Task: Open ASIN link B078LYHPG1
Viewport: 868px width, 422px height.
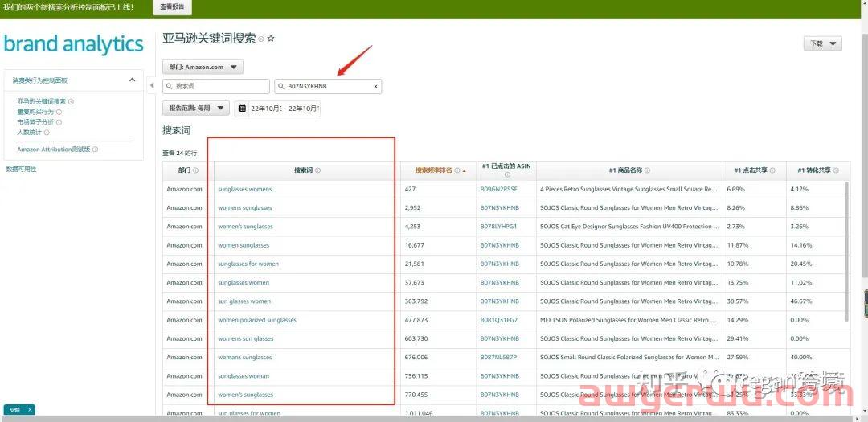Action: pyautogui.click(x=499, y=227)
